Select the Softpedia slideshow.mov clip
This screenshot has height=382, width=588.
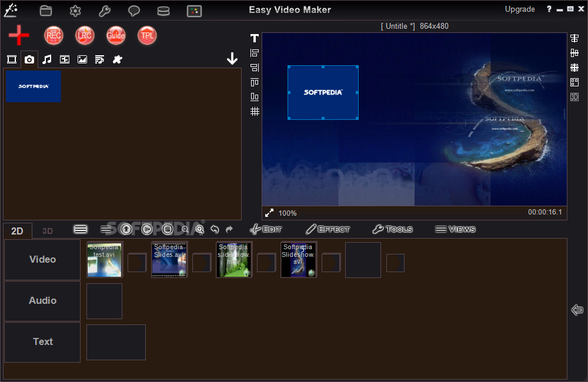(x=233, y=260)
